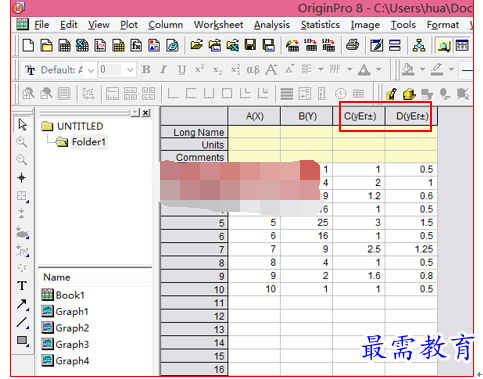Open the Analysis menu
The width and height of the screenshot is (483, 379).
(x=272, y=25)
